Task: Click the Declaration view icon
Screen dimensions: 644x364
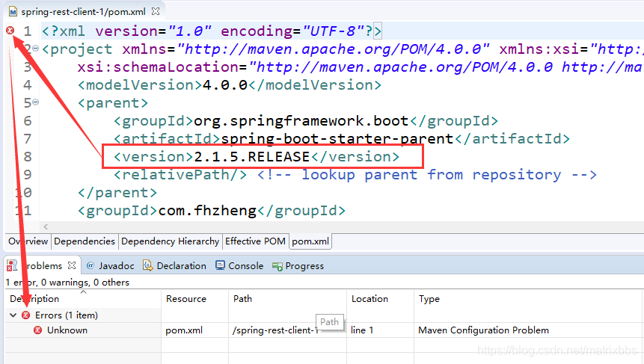Action: [147, 265]
